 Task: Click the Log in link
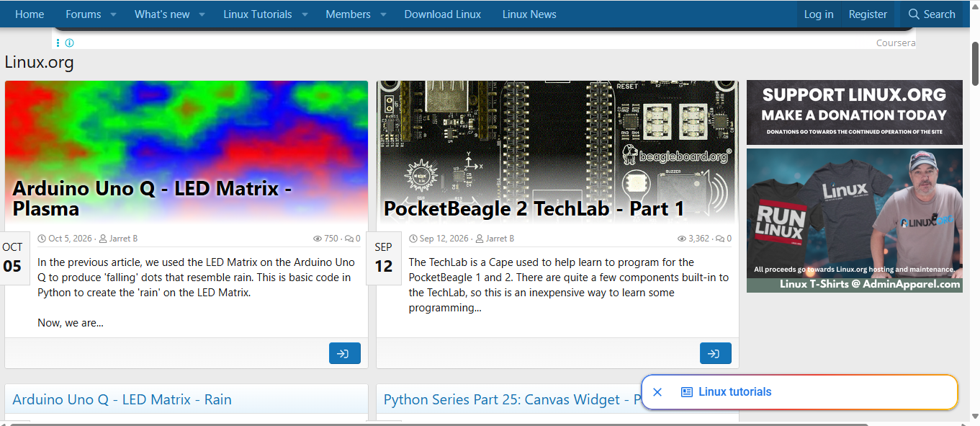(x=819, y=14)
